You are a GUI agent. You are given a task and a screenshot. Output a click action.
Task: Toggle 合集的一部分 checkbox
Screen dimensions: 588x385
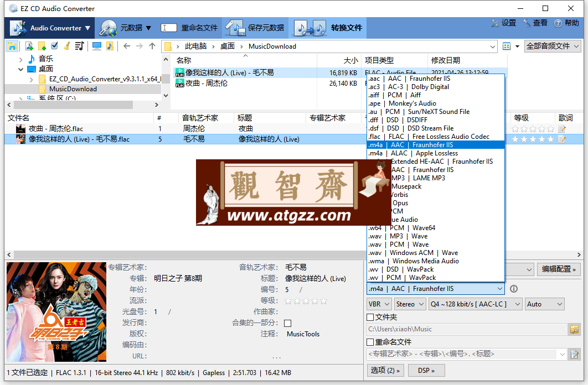(x=287, y=323)
